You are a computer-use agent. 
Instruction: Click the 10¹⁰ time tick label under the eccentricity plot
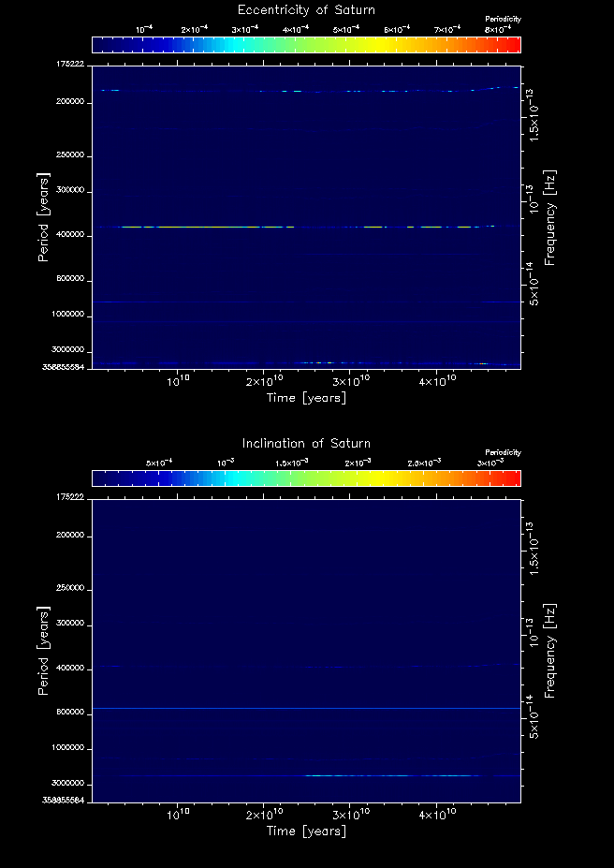179,382
